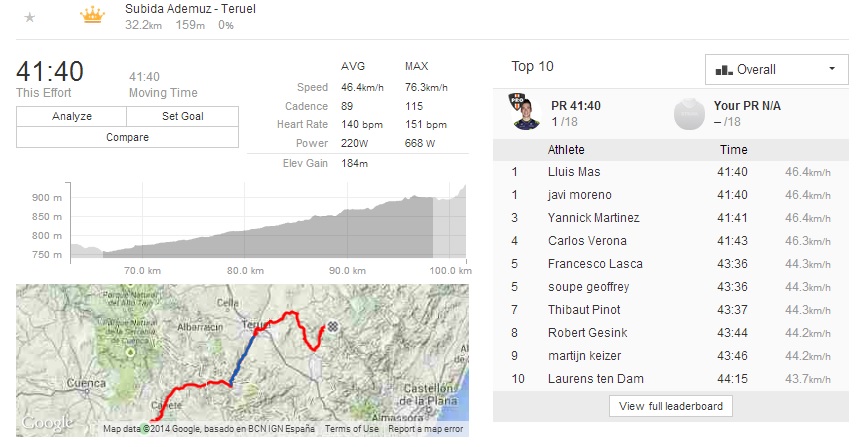Open Carlos Verona's 41:43 effort time
Screen dimensions: 864x447
point(734,241)
